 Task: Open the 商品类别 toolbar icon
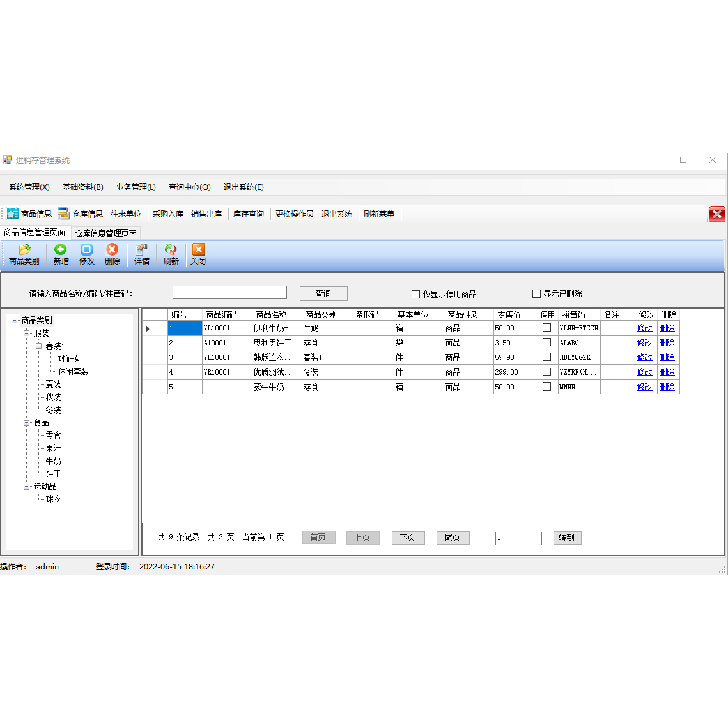pos(24,250)
